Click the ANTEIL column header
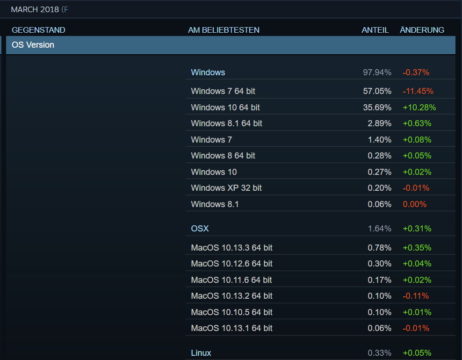 pos(375,30)
